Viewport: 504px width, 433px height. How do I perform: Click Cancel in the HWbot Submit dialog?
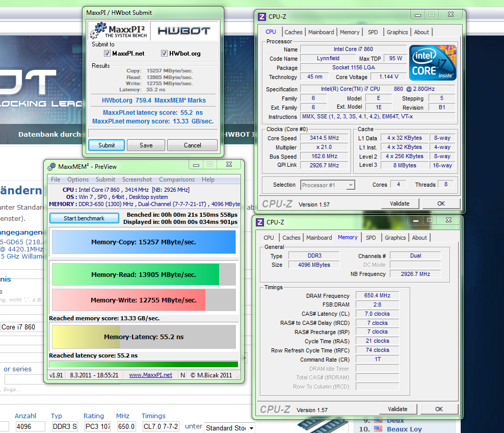tap(192, 145)
